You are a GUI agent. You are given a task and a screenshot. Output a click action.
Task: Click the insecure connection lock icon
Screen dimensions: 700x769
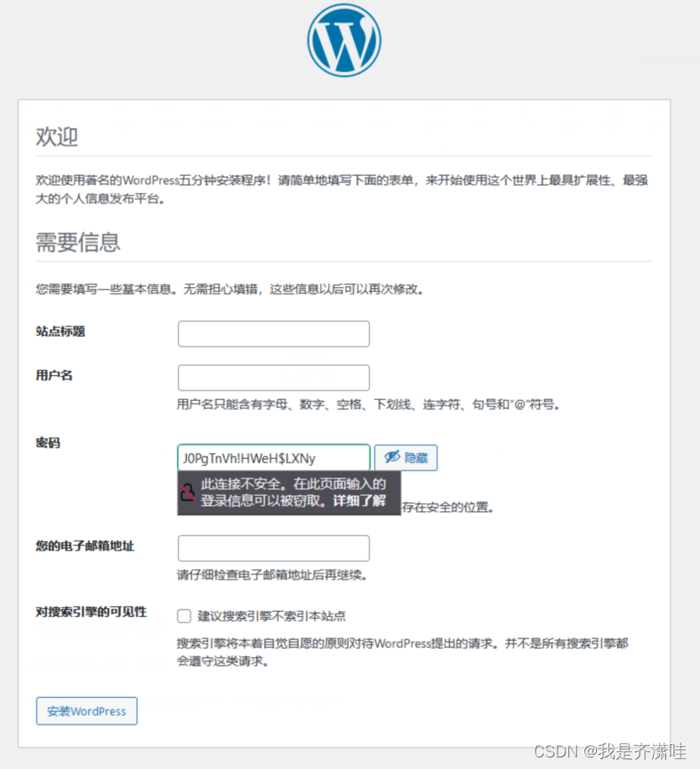188,493
